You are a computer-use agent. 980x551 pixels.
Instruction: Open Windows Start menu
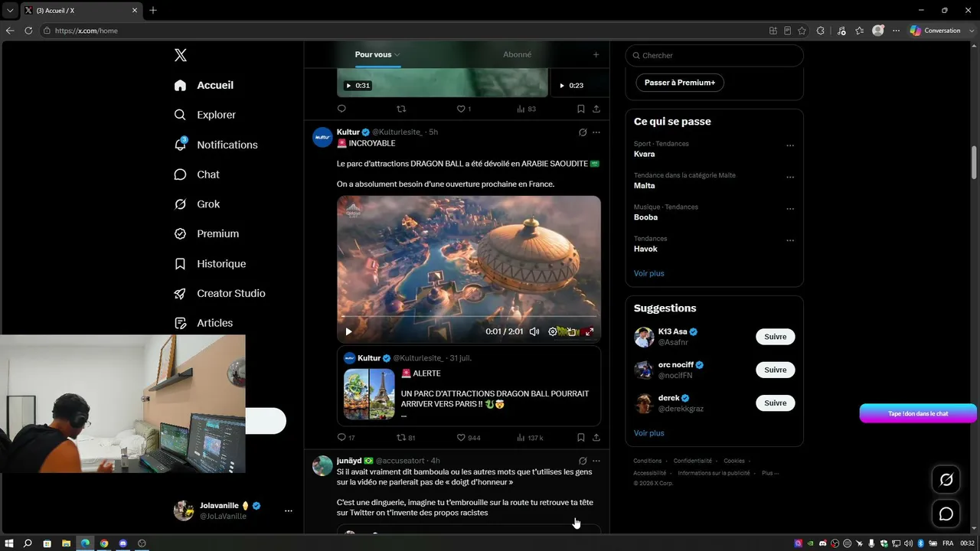point(9,543)
